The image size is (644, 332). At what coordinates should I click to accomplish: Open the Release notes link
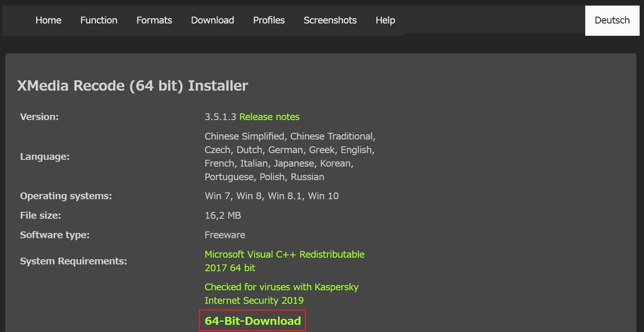coord(269,117)
